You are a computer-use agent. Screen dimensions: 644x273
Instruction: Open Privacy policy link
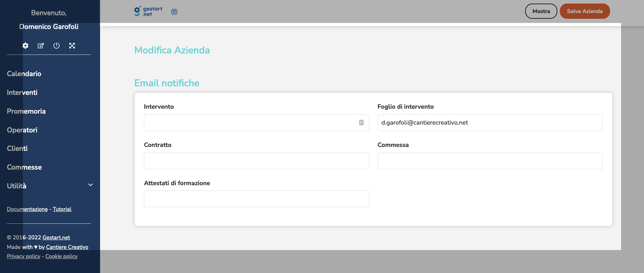[24, 256]
